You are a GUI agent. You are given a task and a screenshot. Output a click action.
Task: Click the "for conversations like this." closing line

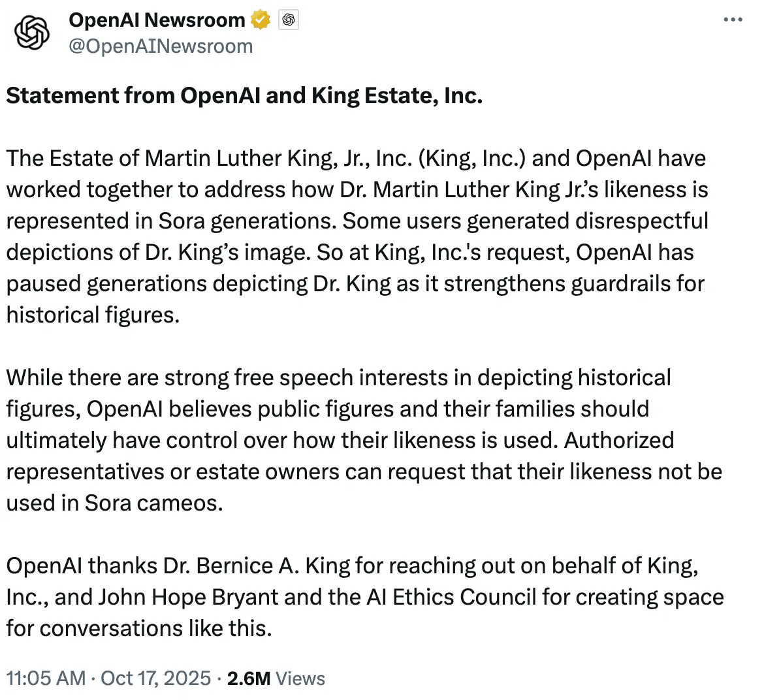pyautogui.click(x=138, y=629)
